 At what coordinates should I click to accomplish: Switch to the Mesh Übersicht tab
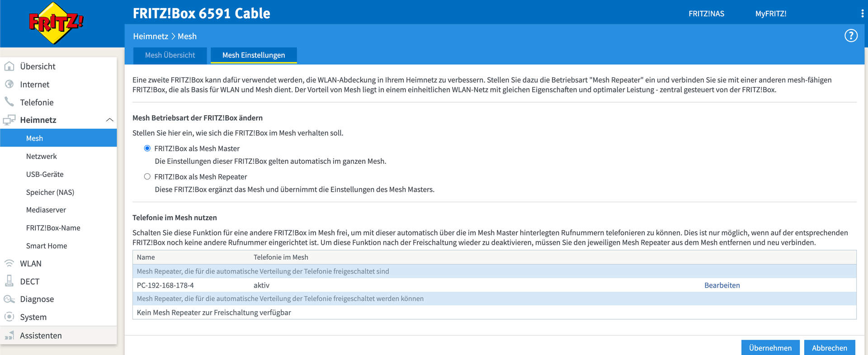coord(170,55)
